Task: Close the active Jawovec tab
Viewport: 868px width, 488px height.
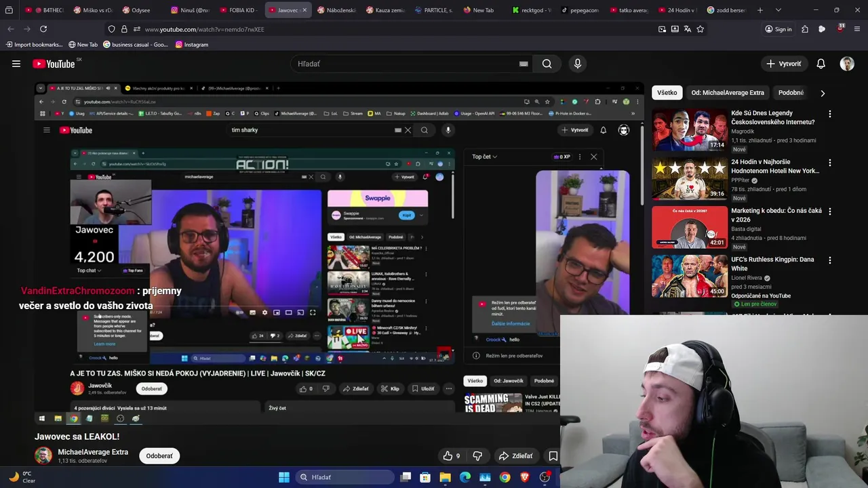Action: [304, 10]
